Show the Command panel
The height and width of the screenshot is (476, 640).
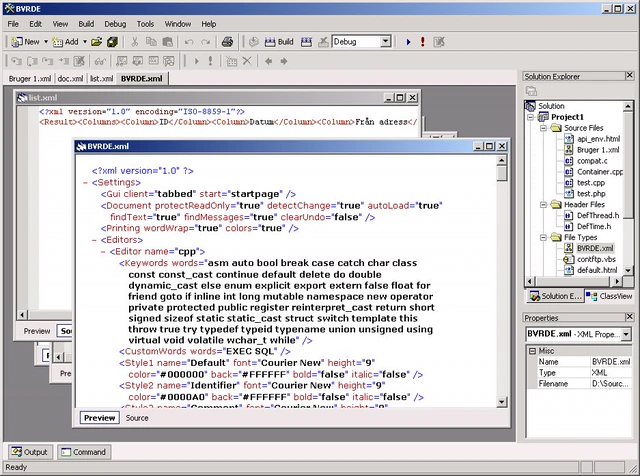tap(84, 452)
